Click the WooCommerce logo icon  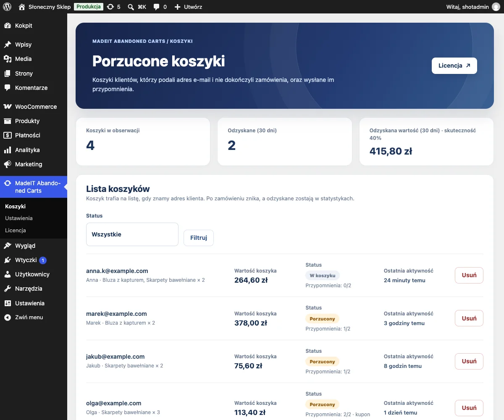click(7, 107)
